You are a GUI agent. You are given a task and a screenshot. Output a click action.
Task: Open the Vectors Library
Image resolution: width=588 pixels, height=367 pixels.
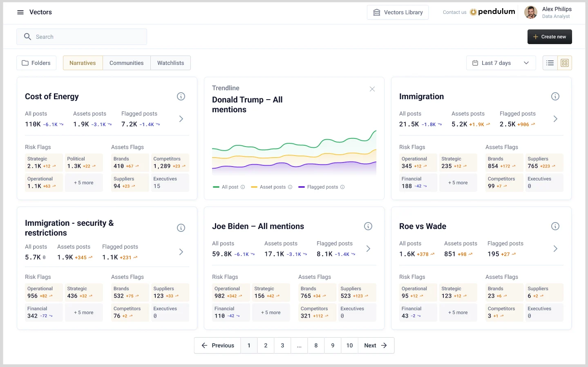397,12
